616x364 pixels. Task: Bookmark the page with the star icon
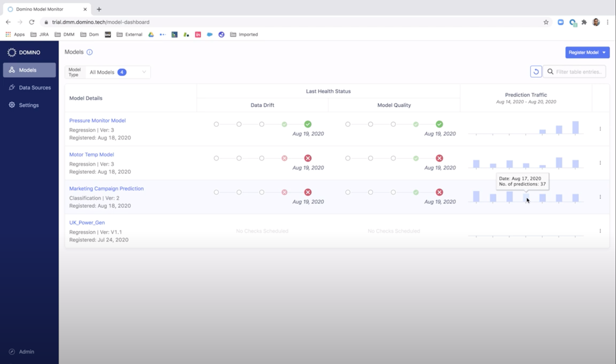tap(546, 22)
